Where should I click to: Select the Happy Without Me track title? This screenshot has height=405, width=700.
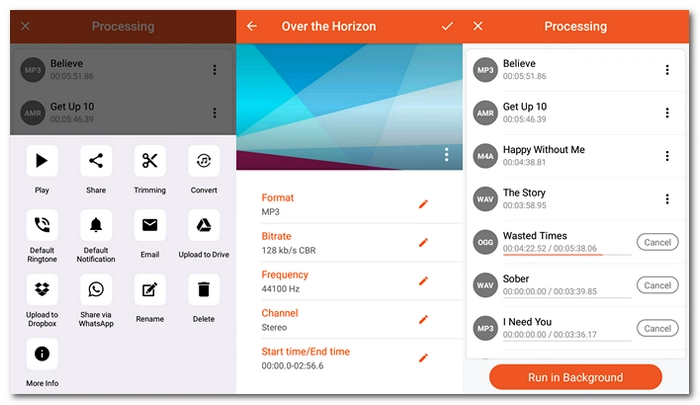click(x=544, y=150)
